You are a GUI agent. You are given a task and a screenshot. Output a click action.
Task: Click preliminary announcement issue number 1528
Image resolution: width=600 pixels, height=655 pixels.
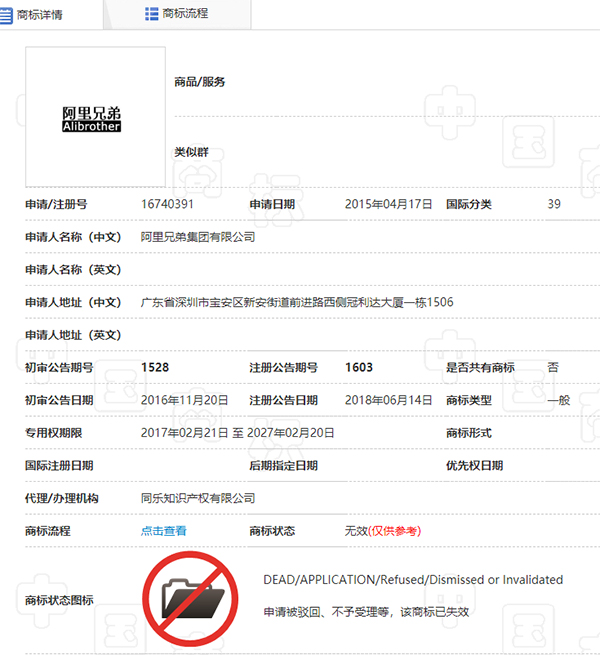tap(155, 368)
